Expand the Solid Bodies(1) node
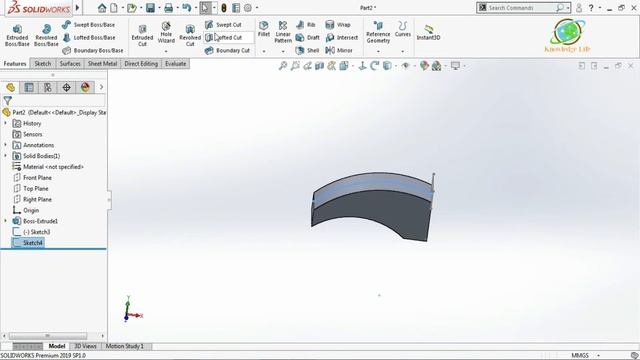Viewport: 640px width, 360px height. click(6, 156)
